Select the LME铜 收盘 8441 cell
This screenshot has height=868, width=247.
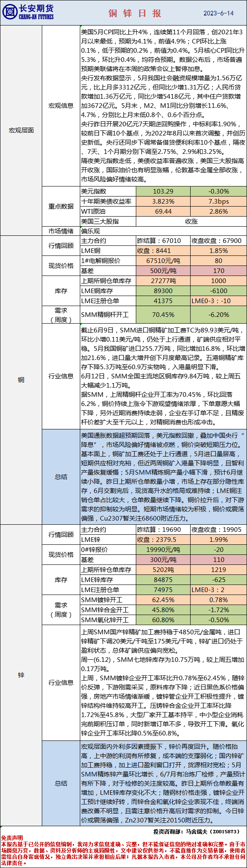tap(163, 251)
